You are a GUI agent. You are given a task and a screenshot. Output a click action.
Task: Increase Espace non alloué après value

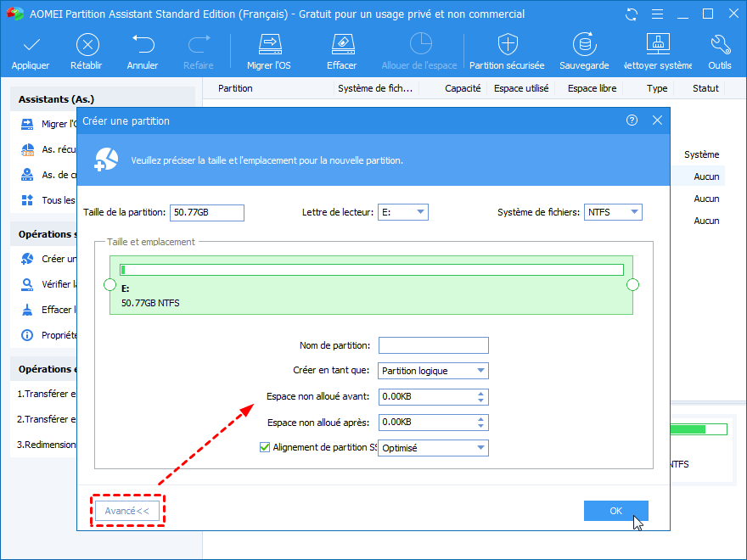pos(480,419)
